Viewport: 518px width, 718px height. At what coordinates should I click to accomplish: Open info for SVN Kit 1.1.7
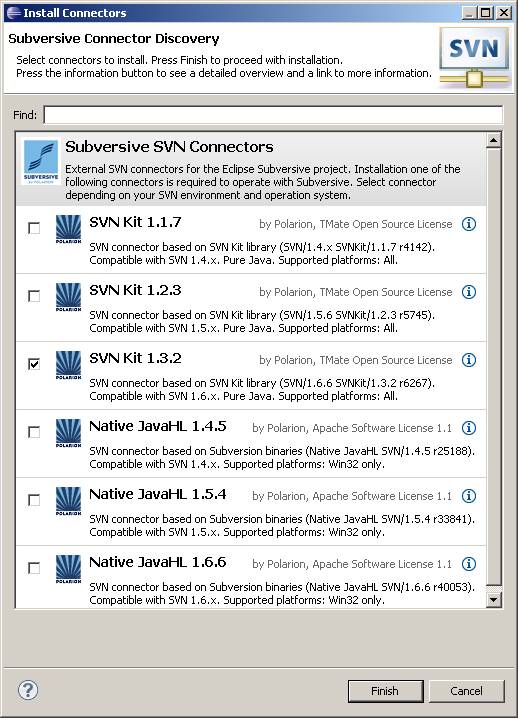coord(469,224)
